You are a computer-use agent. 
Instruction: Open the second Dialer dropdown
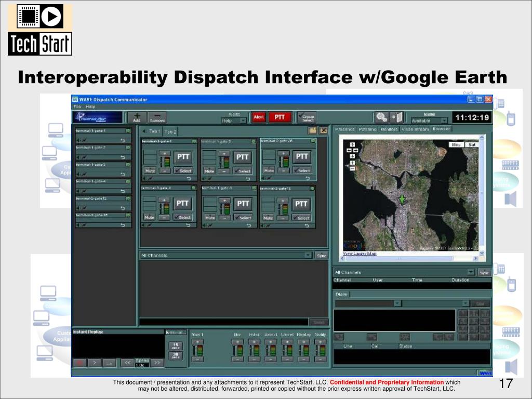[436, 303]
